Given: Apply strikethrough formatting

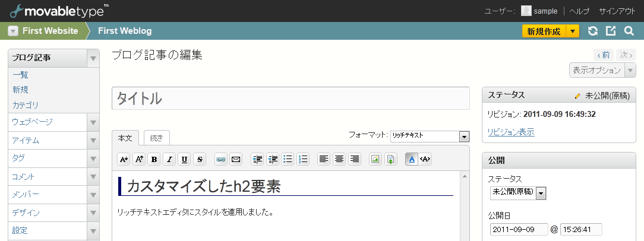Looking at the screenshot, I should coord(200,159).
